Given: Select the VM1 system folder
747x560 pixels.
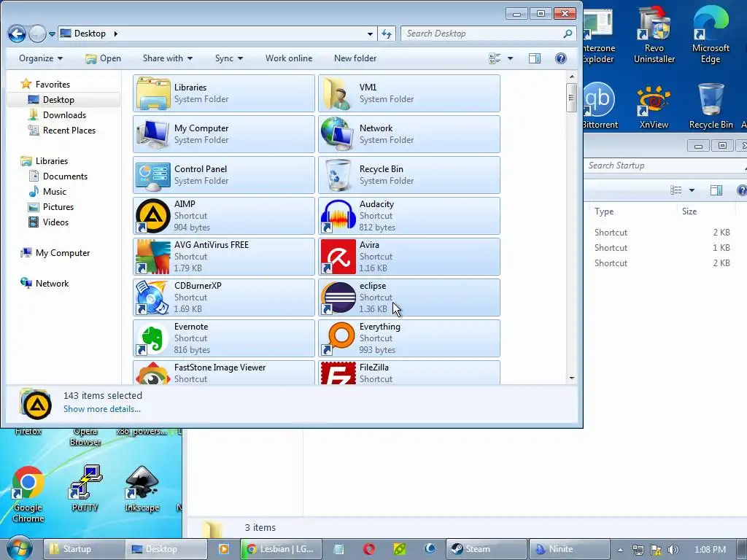Looking at the screenshot, I should [x=409, y=93].
